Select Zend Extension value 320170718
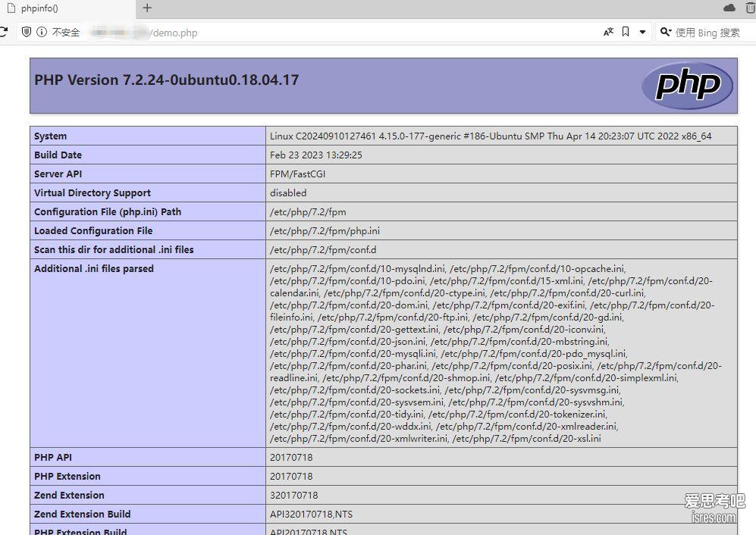Screen dimensions: 756x535 click(293, 496)
